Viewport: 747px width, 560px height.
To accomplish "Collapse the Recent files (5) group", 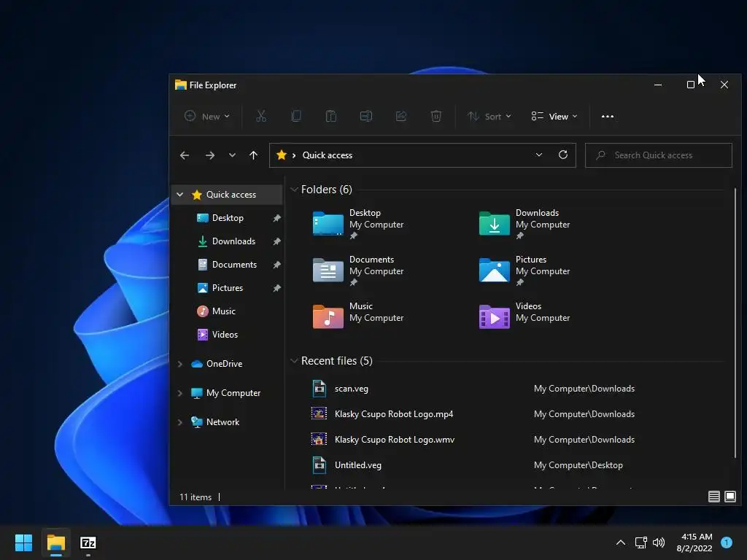I will coord(294,361).
